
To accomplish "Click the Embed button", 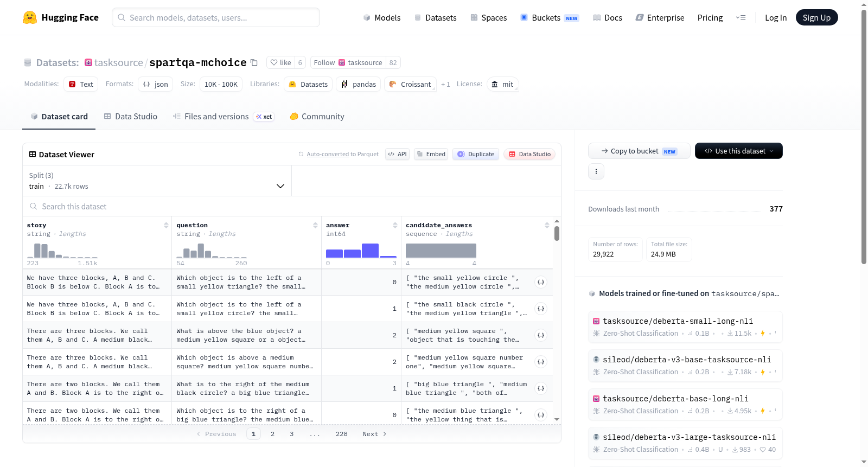I will pos(431,154).
